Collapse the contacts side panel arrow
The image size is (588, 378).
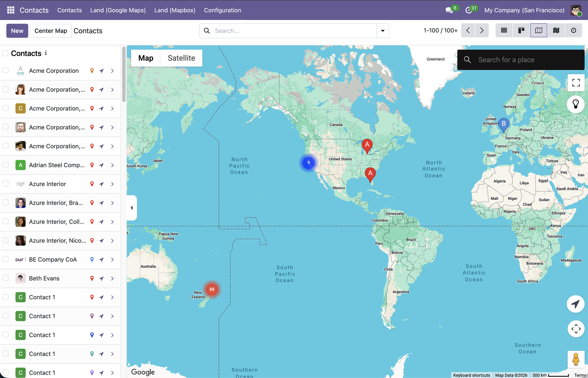(132, 208)
